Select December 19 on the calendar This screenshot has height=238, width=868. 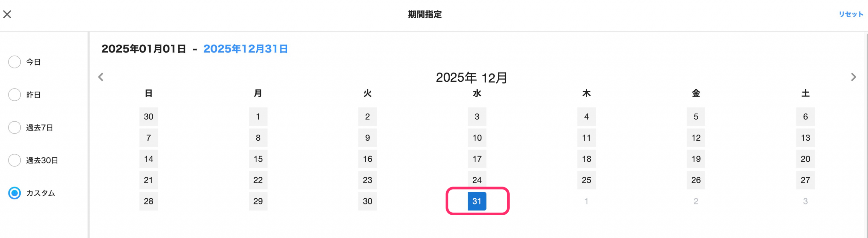[x=696, y=159]
